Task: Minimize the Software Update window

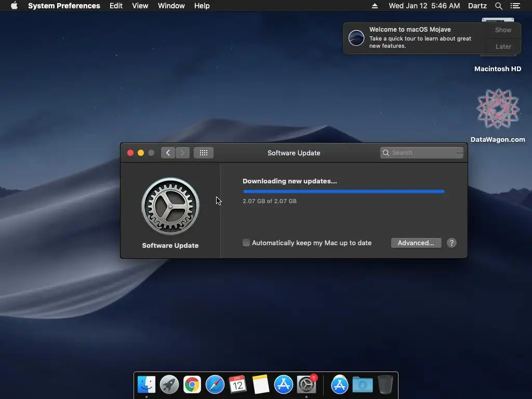Action: (x=141, y=153)
